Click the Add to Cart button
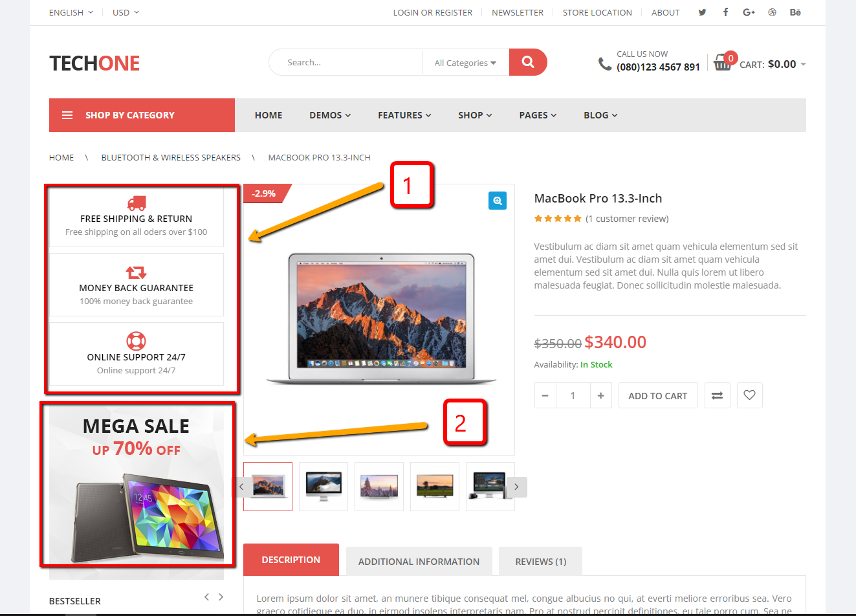This screenshot has height=616, width=856. coord(658,395)
